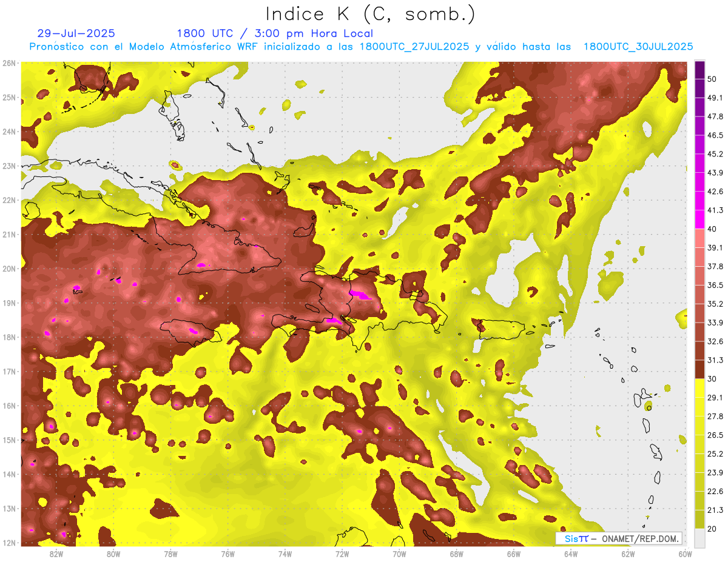This screenshot has width=728, height=562.
Task: Click the longitude axis label "66W"
Action: coord(514,554)
